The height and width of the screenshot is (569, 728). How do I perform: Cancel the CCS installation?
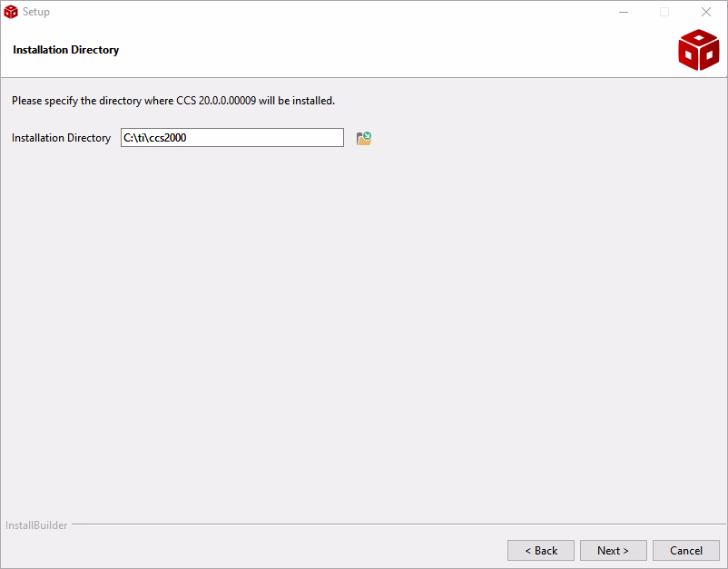coord(686,550)
